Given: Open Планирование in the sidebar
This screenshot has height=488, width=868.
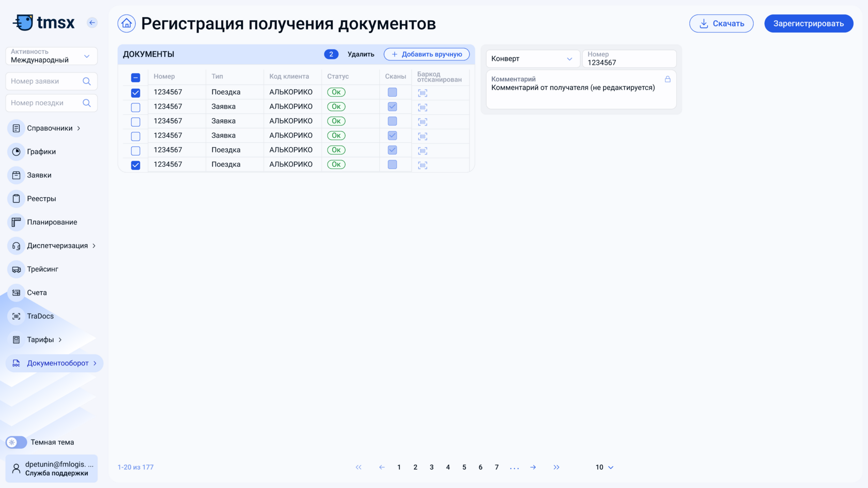Looking at the screenshot, I should (x=52, y=222).
